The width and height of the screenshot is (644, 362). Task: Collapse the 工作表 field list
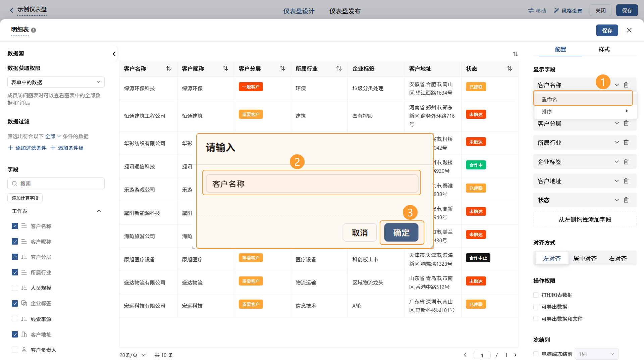click(99, 211)
